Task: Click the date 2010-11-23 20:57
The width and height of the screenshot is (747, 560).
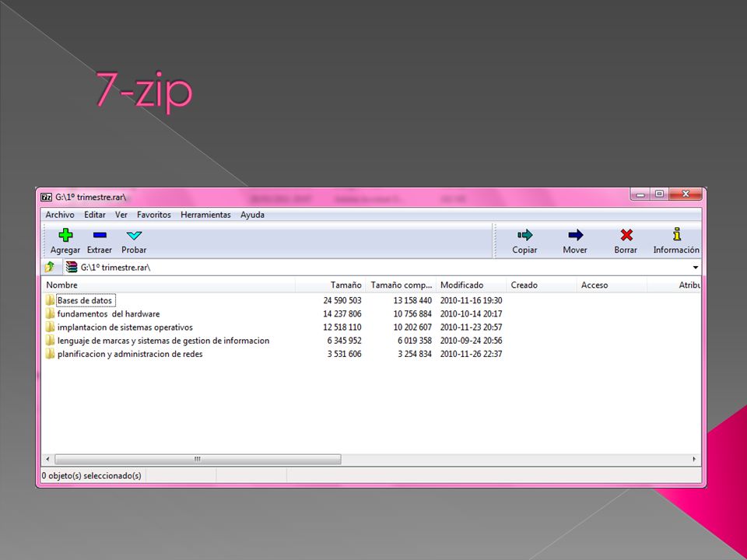Action: [472, 327]
